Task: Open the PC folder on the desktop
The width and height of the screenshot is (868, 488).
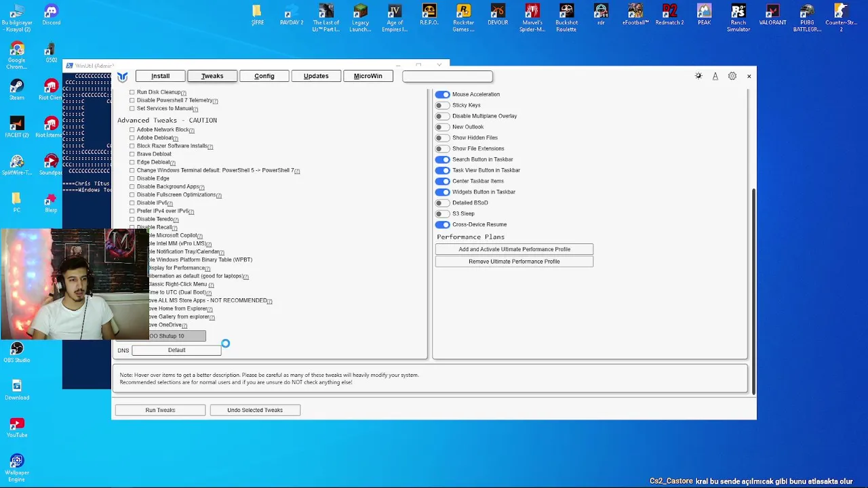Action: 17,202
